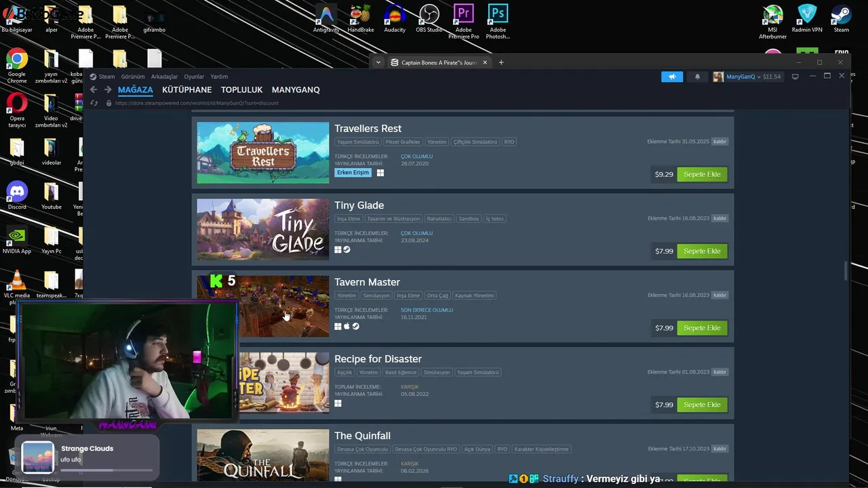The width and height of the screenshot is (868, 488).
Task: Add Tavern Master to cart
Action: tap(702, 327)
